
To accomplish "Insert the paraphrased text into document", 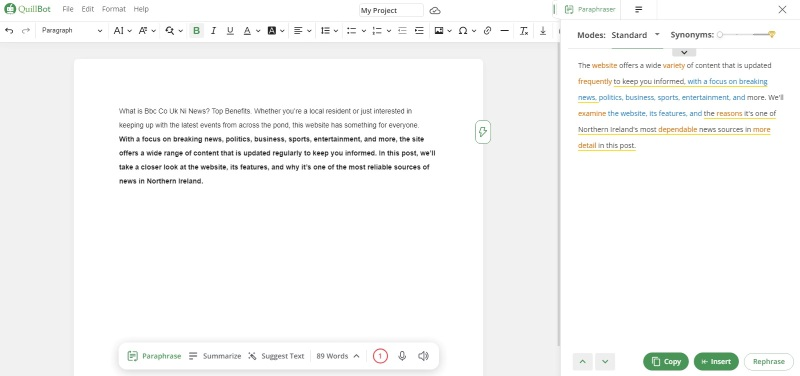I will [x=716, y=362].
